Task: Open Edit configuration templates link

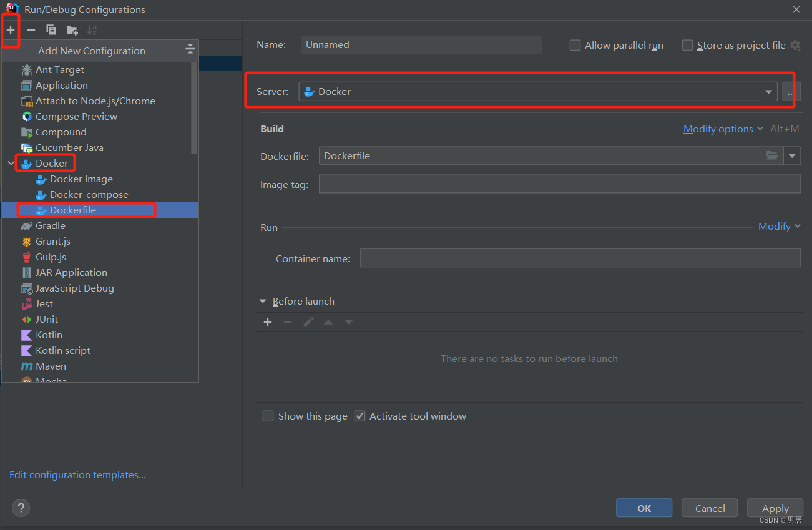Action: pos(77,475)
